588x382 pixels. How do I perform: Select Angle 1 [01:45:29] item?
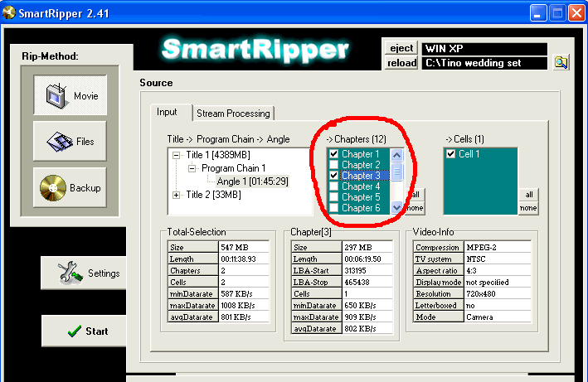252,181
